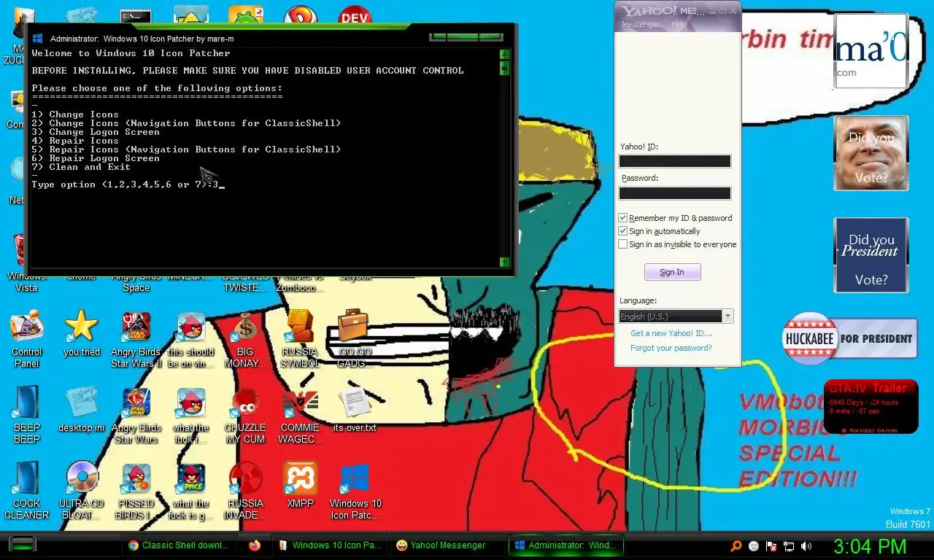
Task: Switch to Windows 10 Icon Pa... folder taskbar button
Action: tap(330, 545)
